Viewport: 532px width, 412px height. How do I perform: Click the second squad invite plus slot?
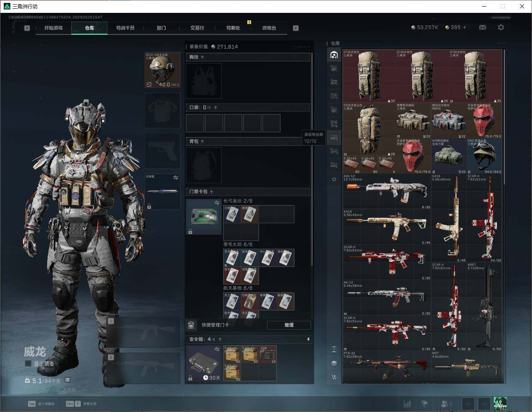click(x=484, y=403)
